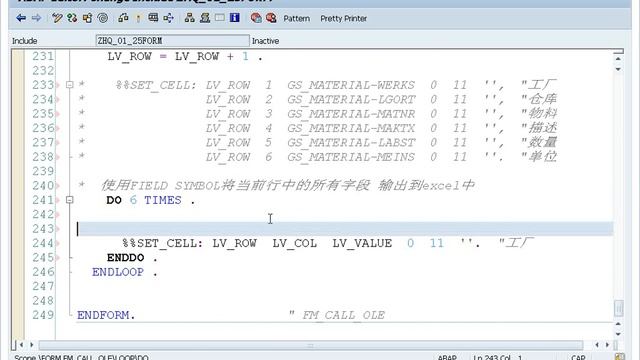Open the Other Object icon
Screen dimensions: 640x360
click(x=87, y=18)
